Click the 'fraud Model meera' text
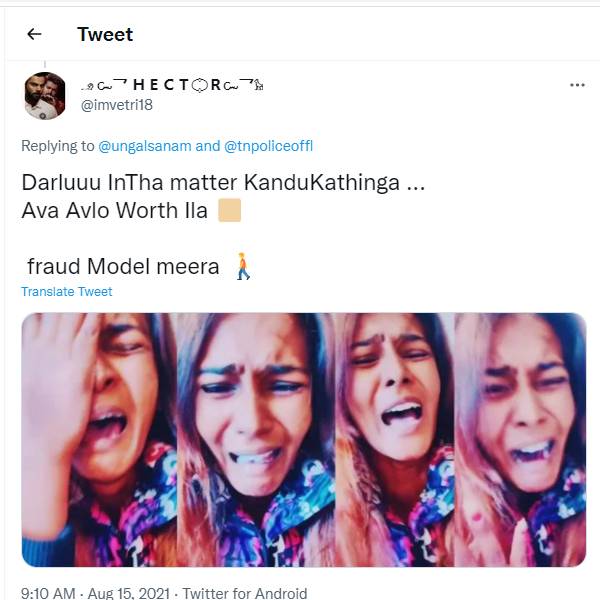The image size is (600, 600). point(123,267)
